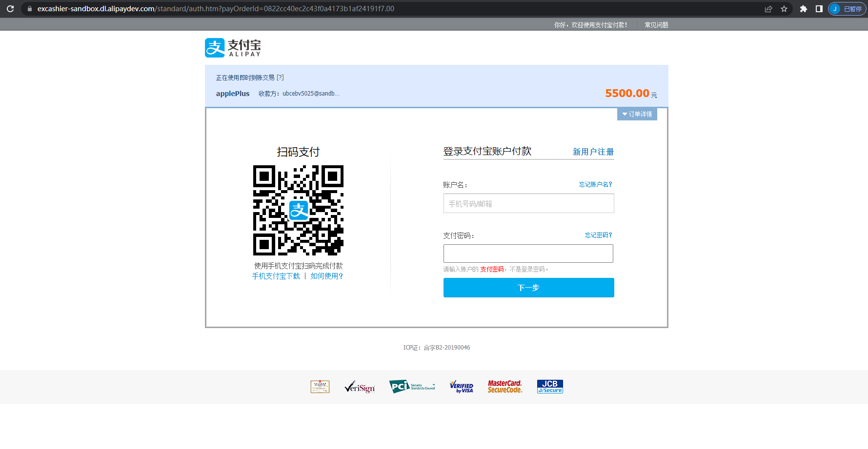Click the JCB J/Secure badge
Image resolution: width=868 pixels, height=449 pixels.
[x=550, y=387]
